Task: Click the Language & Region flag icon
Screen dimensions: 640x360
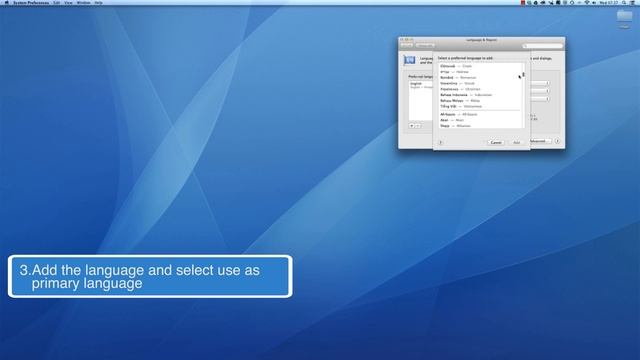Action: tap(409, 60)
